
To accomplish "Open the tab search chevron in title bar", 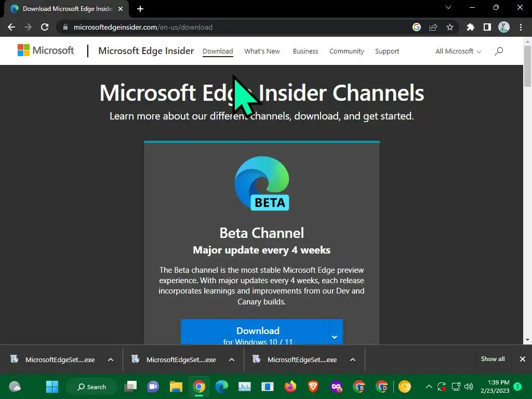I will 448,7.
